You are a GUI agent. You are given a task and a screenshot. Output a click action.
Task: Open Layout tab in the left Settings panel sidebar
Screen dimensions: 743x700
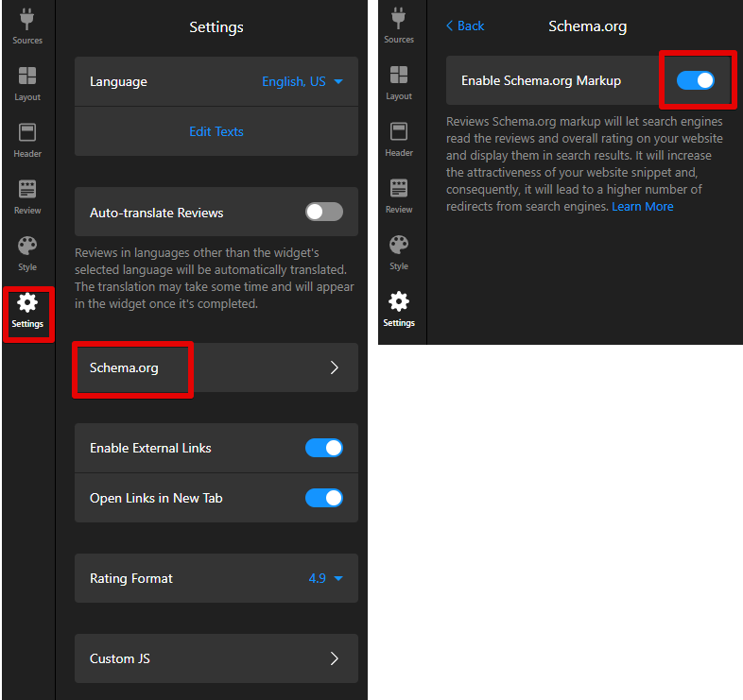[27, 83]
